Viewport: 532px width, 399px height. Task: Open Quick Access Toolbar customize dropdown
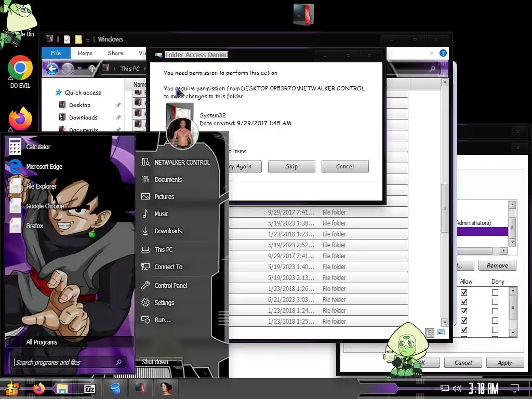[88, 40]
